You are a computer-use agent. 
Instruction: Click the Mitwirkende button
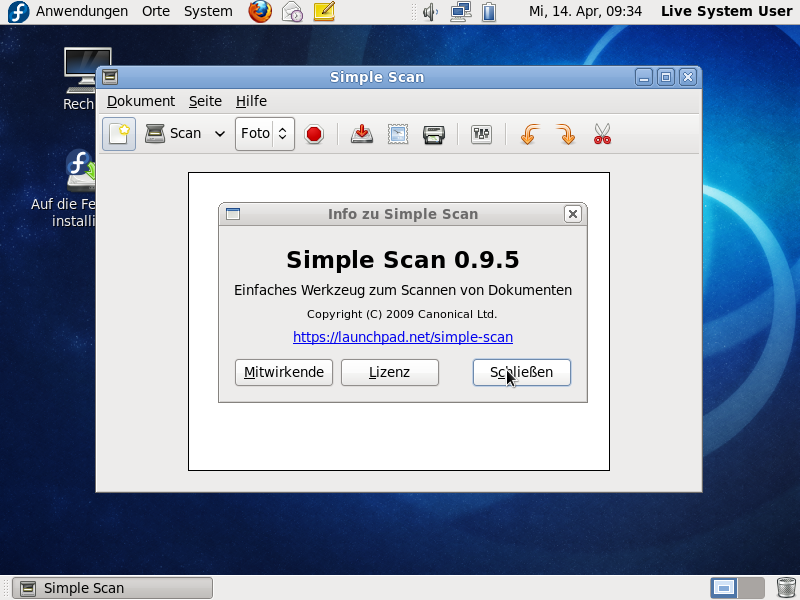[x=284, y=372]
